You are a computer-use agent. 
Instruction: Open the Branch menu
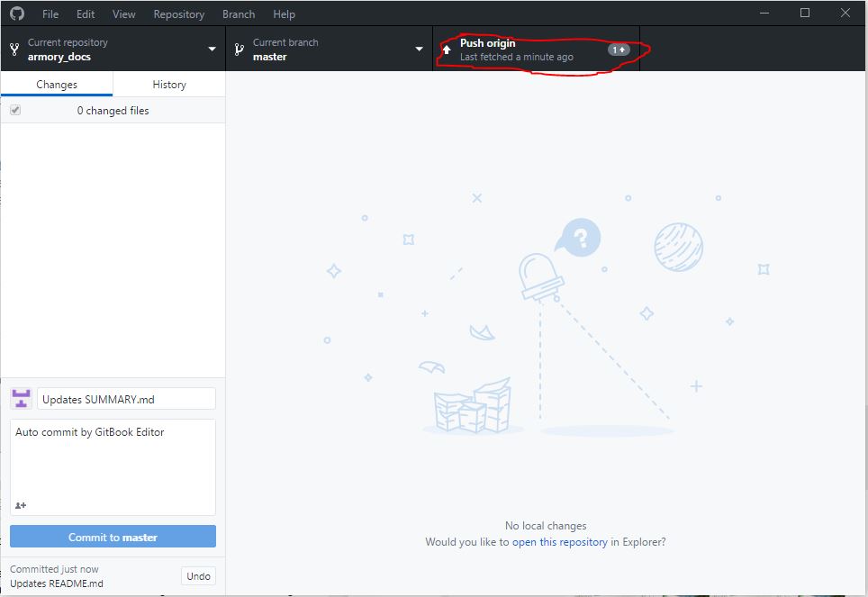point(239,14)
